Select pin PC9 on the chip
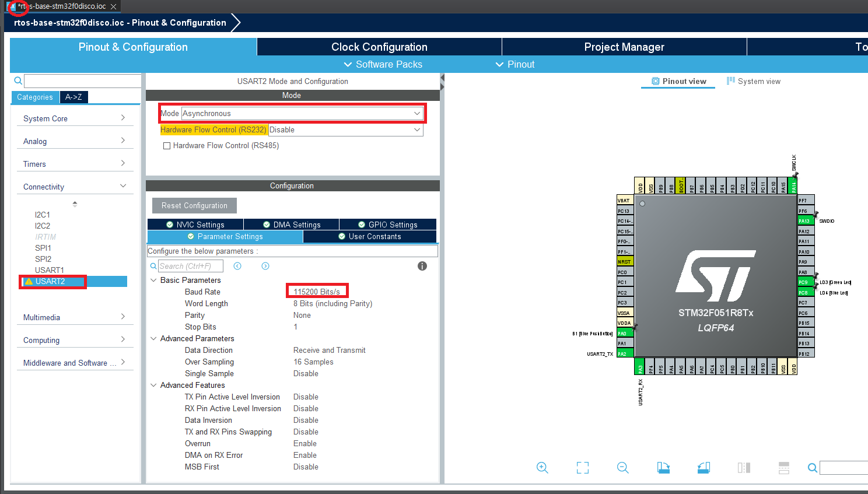This screenshot has height=494, width=868. (x=806, y=282)
